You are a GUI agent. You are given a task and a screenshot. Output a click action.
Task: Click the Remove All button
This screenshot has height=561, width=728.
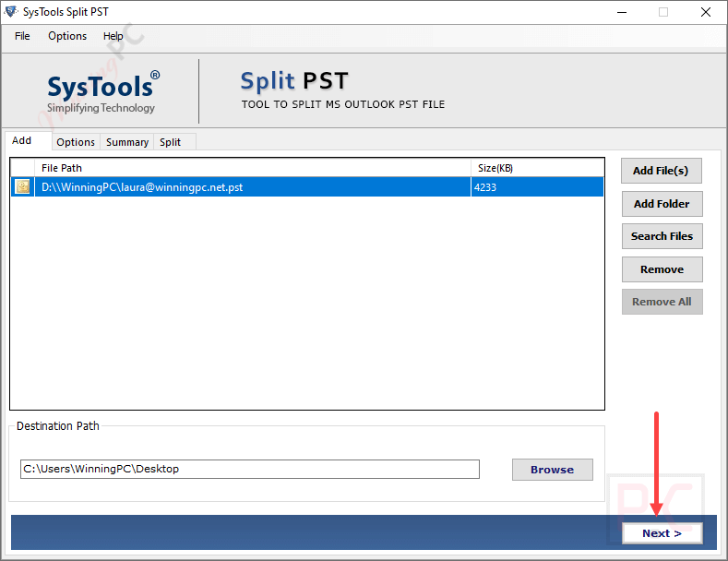pos(662,302)
